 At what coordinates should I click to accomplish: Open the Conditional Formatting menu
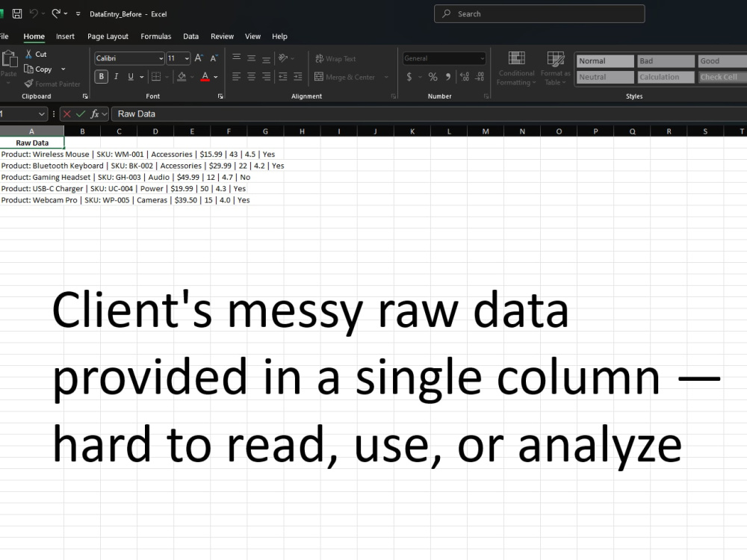516,69
